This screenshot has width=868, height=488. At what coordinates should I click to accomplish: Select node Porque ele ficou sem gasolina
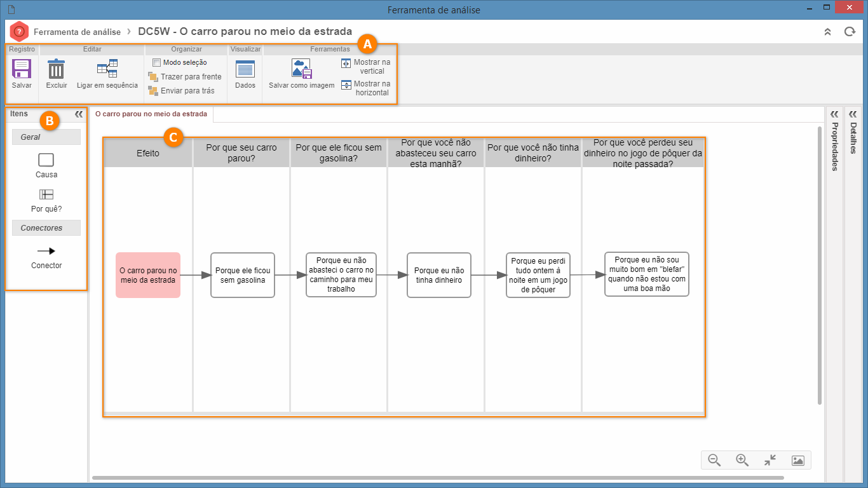243,275
